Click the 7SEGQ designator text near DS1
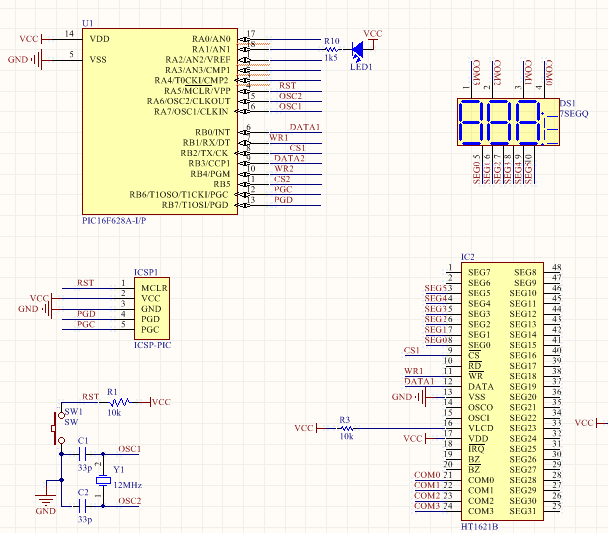Viewport: 608px width, 533px height. pyautogui.click(x=574, y=115)
